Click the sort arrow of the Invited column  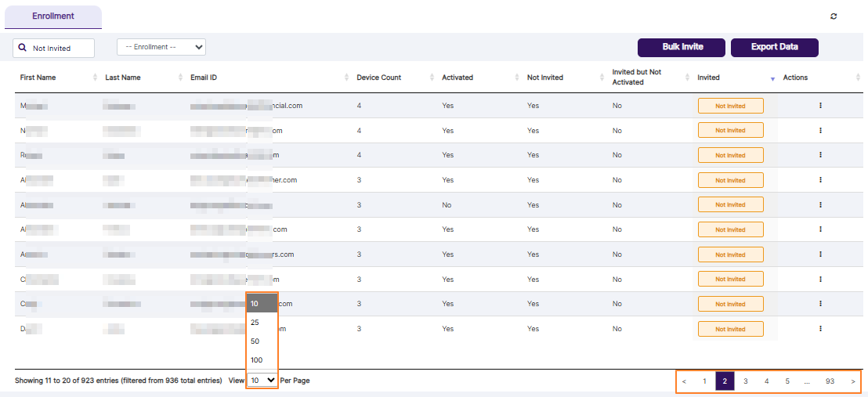tap(772, 79)
